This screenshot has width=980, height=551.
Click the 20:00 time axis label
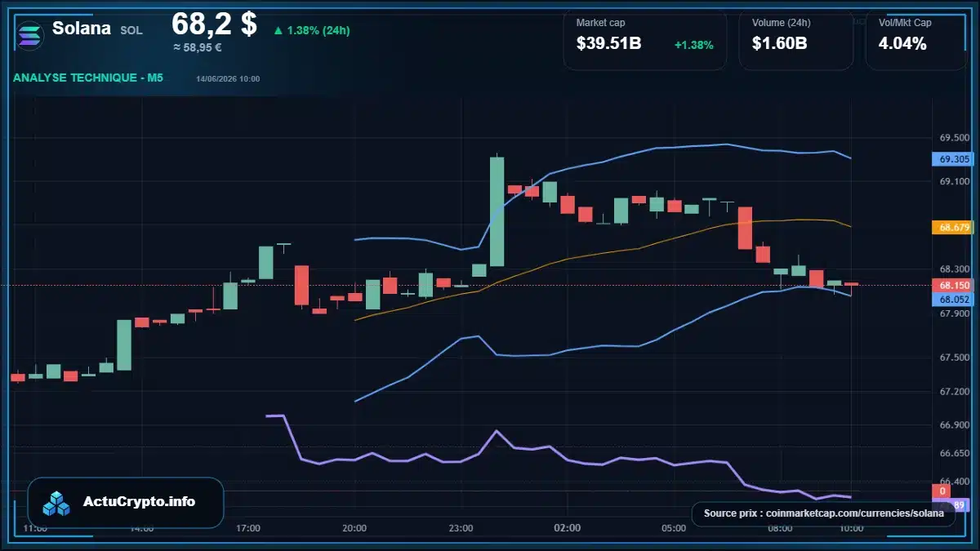pos(354,528)
